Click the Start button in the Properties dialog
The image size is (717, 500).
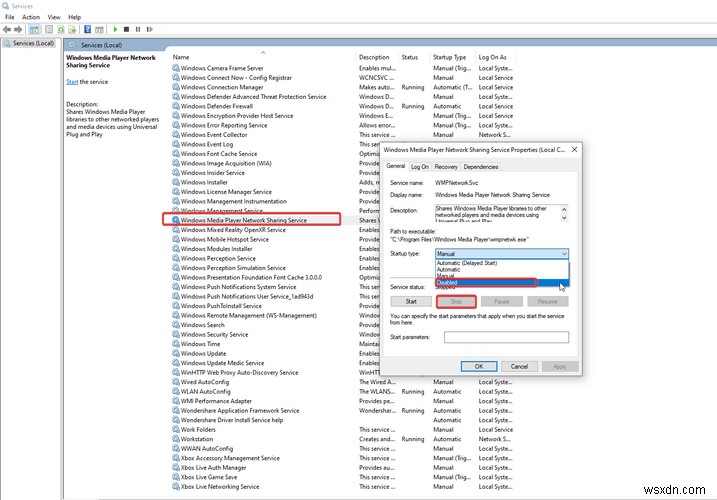tap(411, 301)
